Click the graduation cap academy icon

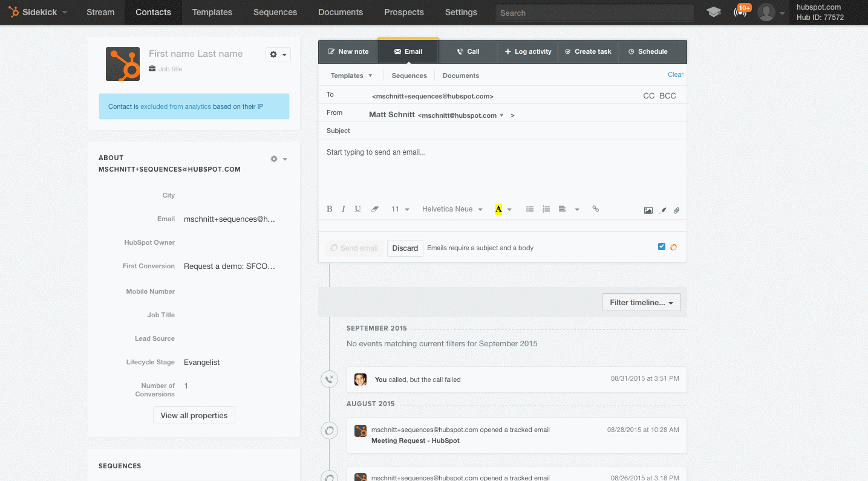[x=714, y=12]
